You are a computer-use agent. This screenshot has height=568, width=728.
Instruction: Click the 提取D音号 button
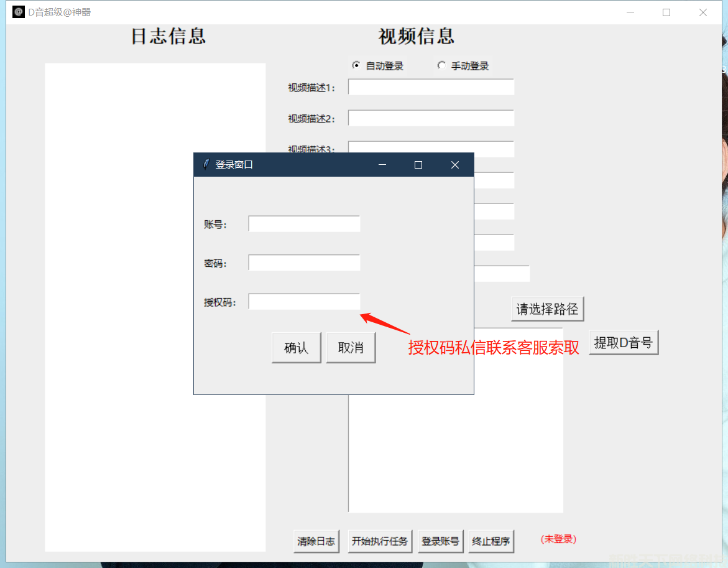coord(623,342)
